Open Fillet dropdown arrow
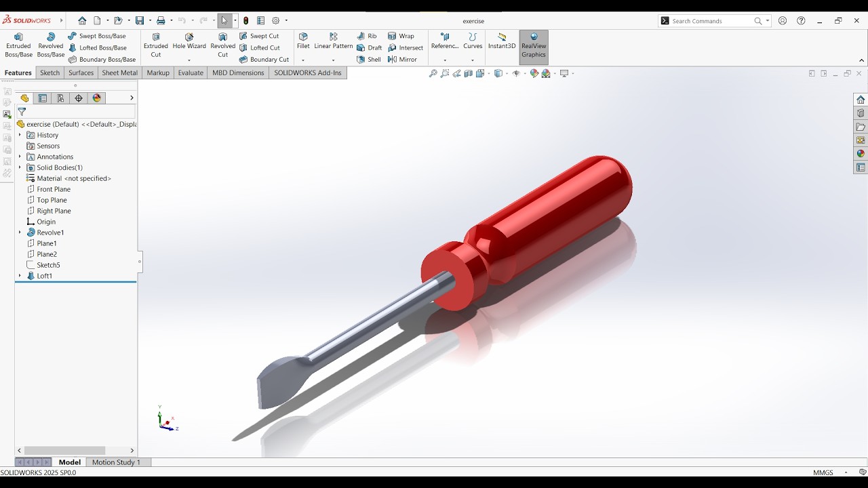868x488 pixels. 303,60
